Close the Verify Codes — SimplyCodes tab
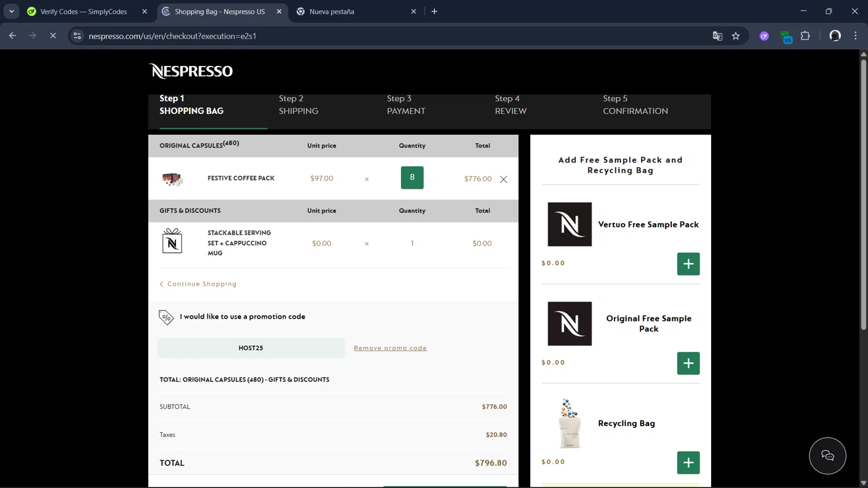This screenshot has height=488, width=868. tap(145, 12)
